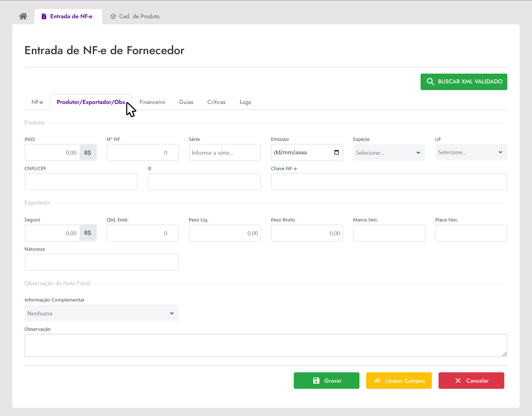The image size is (532, 416).
Task: Click the Entrada de NF-e document icon
Action: (44, 16)
